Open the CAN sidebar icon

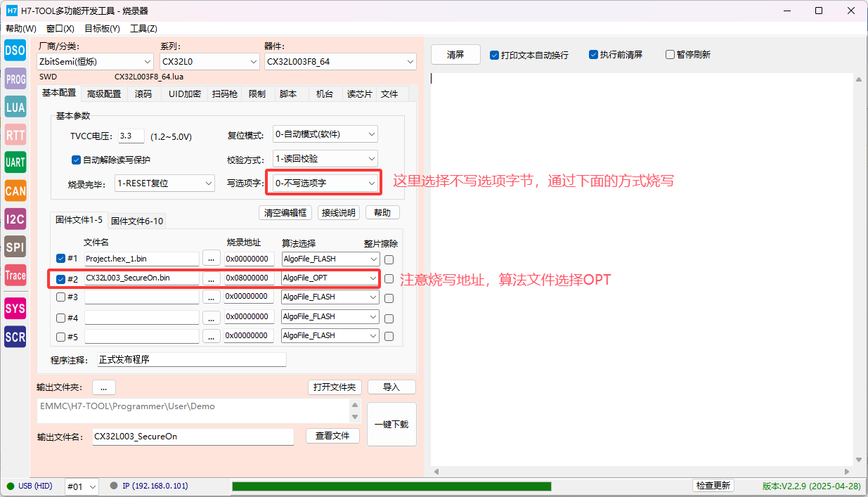[x=15, y=191]
